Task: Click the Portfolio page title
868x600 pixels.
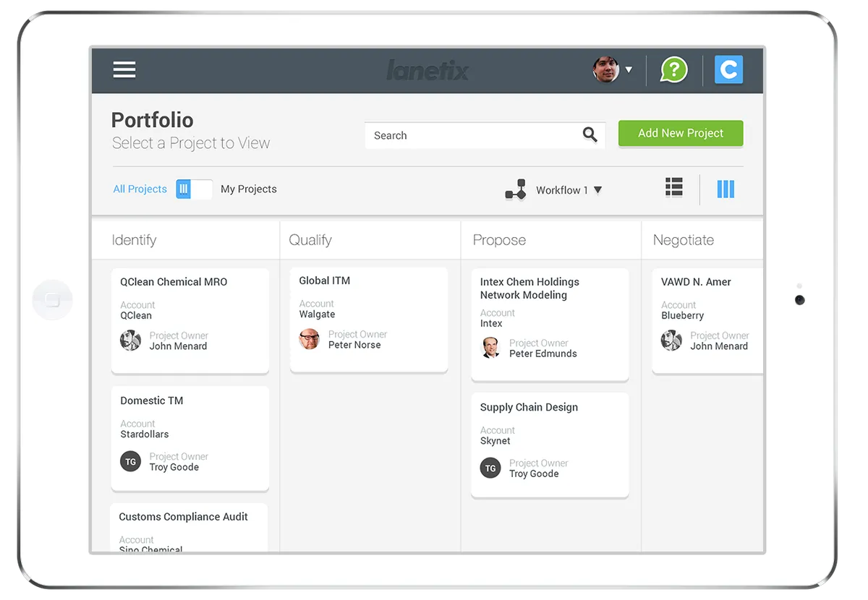Action: click(153, 119)
